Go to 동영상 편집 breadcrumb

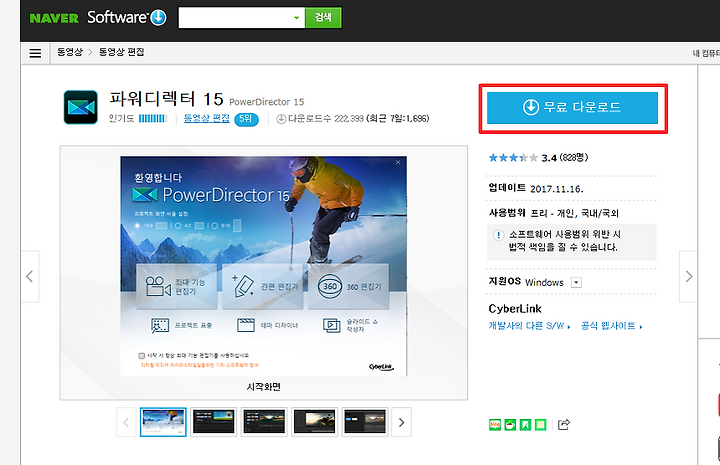pos(122,52)
